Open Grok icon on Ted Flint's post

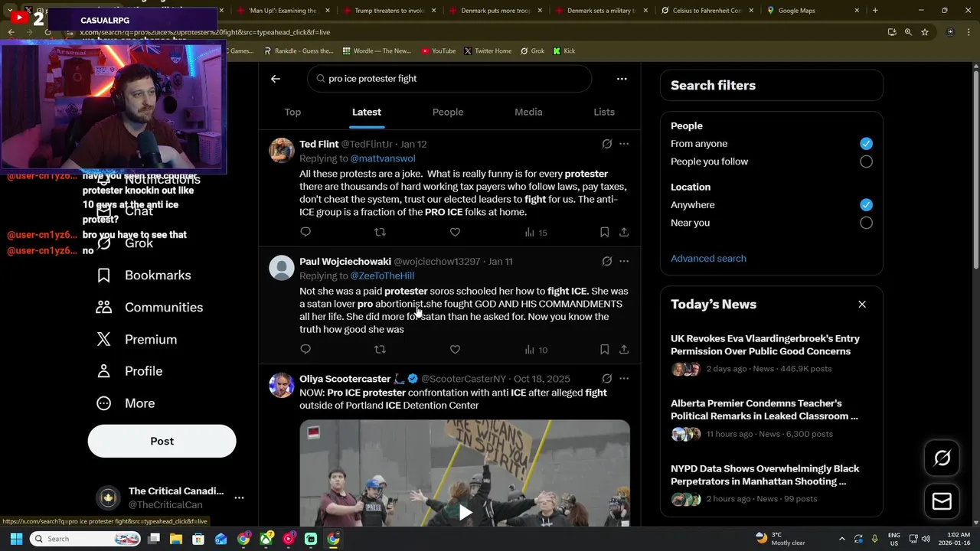click(607, 144)
